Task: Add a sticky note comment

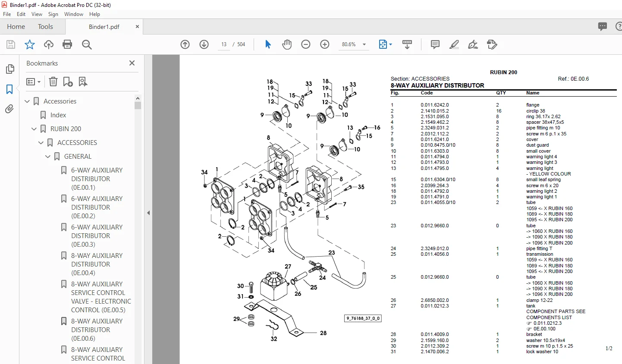Action: coord(435,44)
